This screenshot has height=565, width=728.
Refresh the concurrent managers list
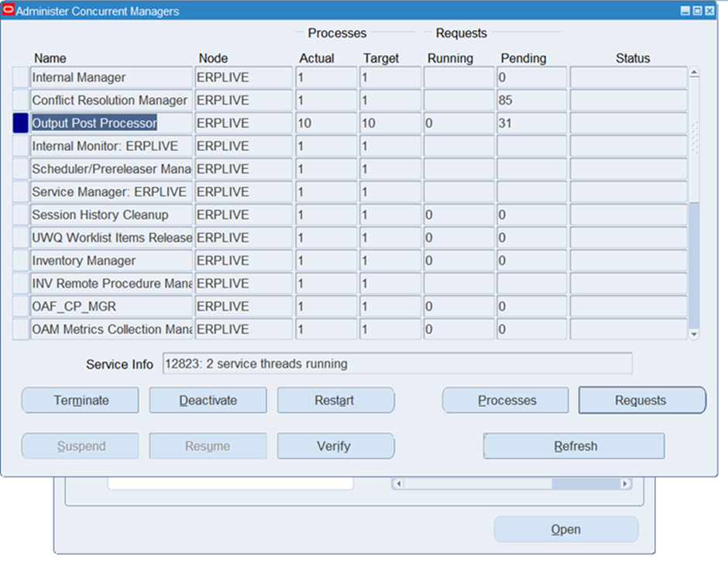[x=574, y=446]
